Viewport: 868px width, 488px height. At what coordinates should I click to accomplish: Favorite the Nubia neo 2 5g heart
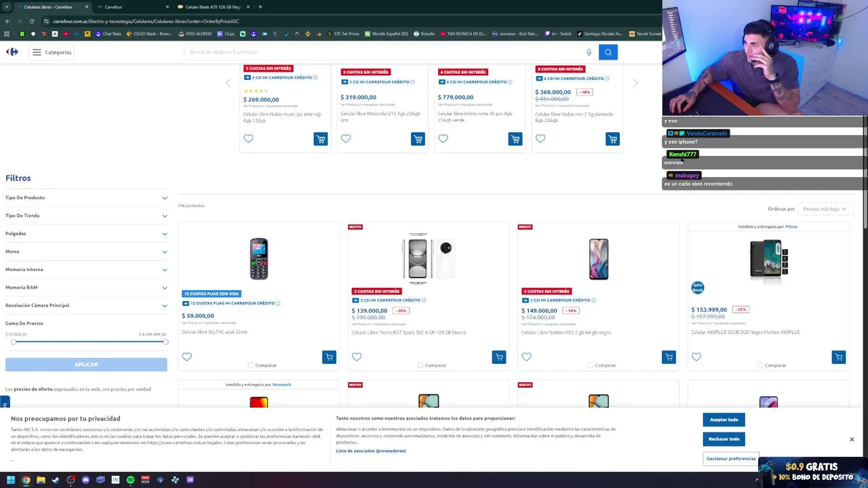(540, 138)
